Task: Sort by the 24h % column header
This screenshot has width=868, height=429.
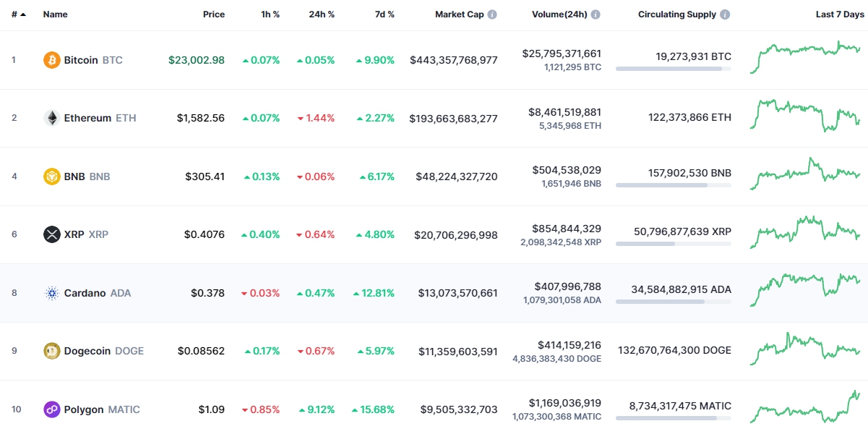Action: click(322, 14)
